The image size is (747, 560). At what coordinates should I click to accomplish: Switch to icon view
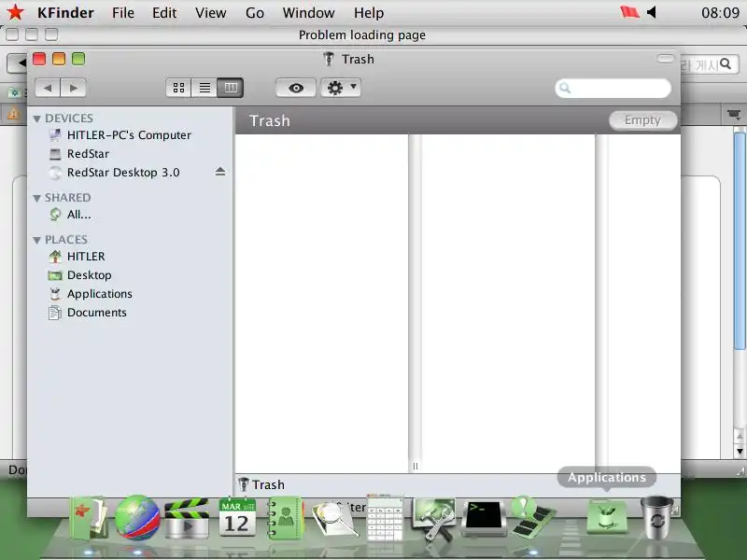coord(178,88)
